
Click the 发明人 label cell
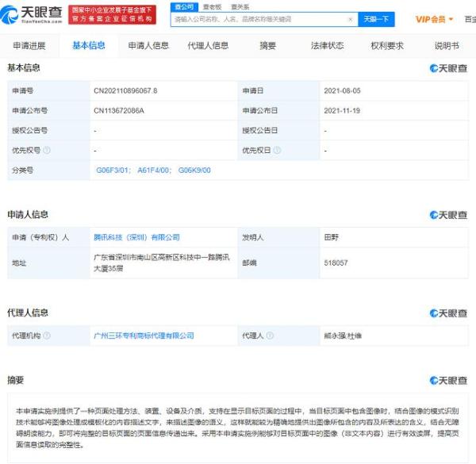[278, 237]
